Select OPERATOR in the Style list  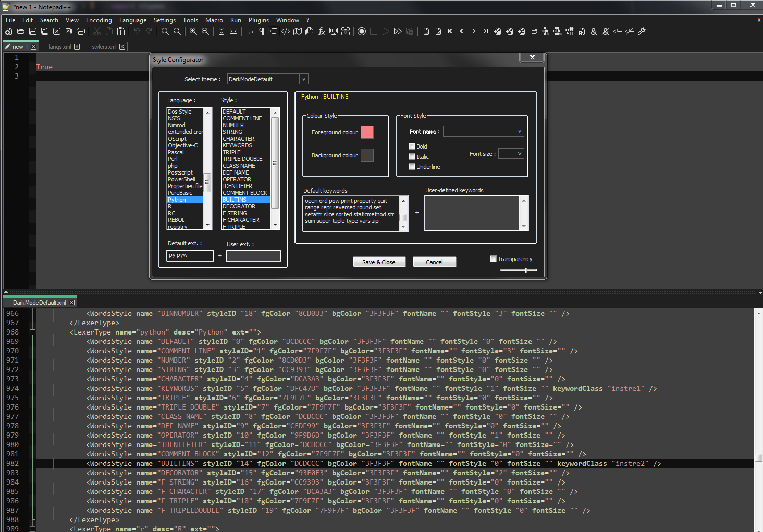tap(246, 179)
